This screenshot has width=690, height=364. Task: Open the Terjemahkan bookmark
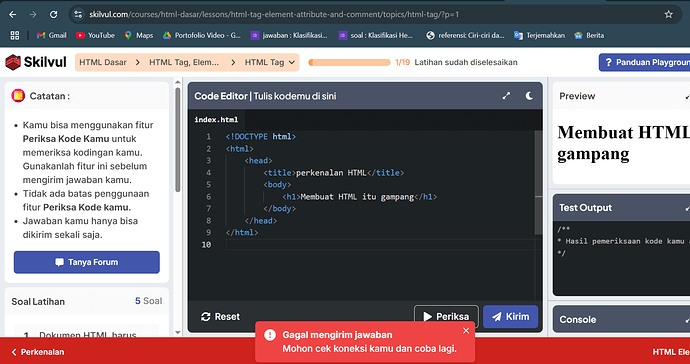pyautogui.click(x=540, y=35)
